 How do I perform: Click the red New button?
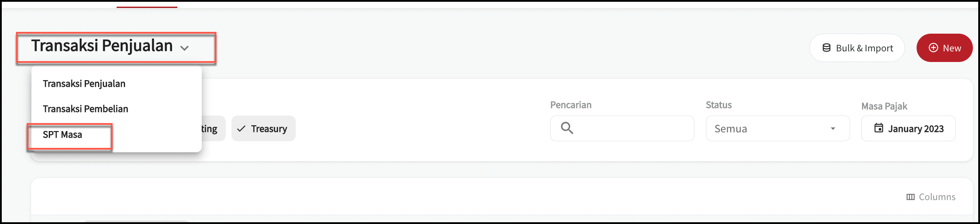pyautogui.click(x=945, y=48)
